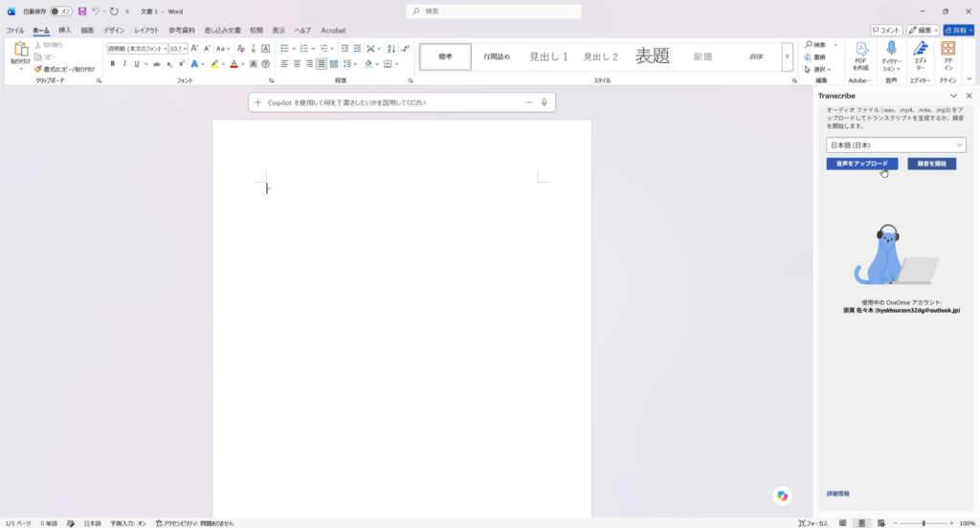Sort text with the A-Z sort icon
The height and width of the screenshot is (528, 980).
[391, 48]
